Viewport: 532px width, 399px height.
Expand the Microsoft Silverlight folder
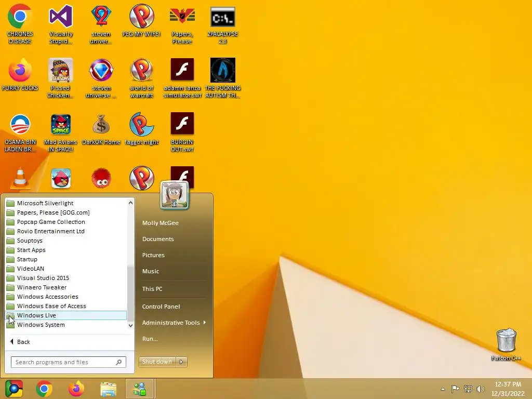tap(66, 203)
